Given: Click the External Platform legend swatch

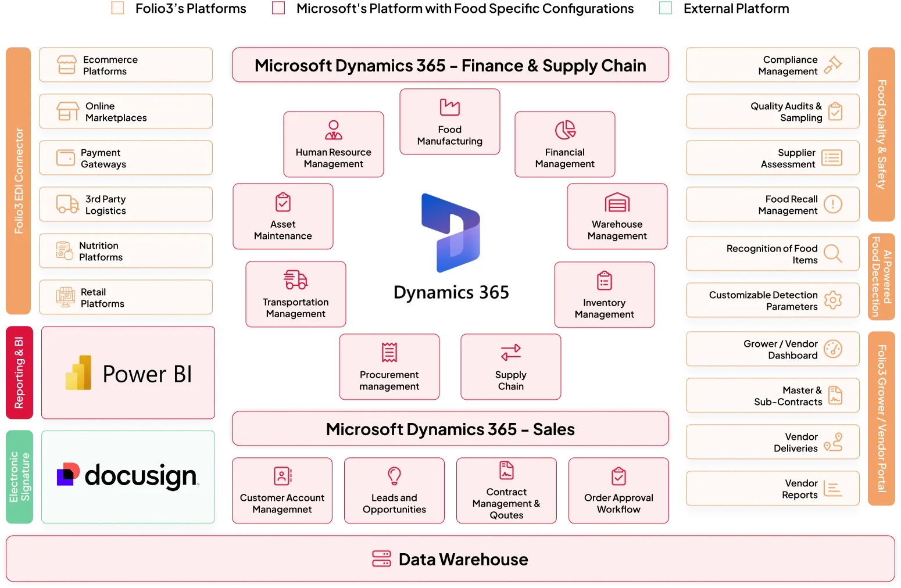Looking at the screenshot, I should pos(666,8).
